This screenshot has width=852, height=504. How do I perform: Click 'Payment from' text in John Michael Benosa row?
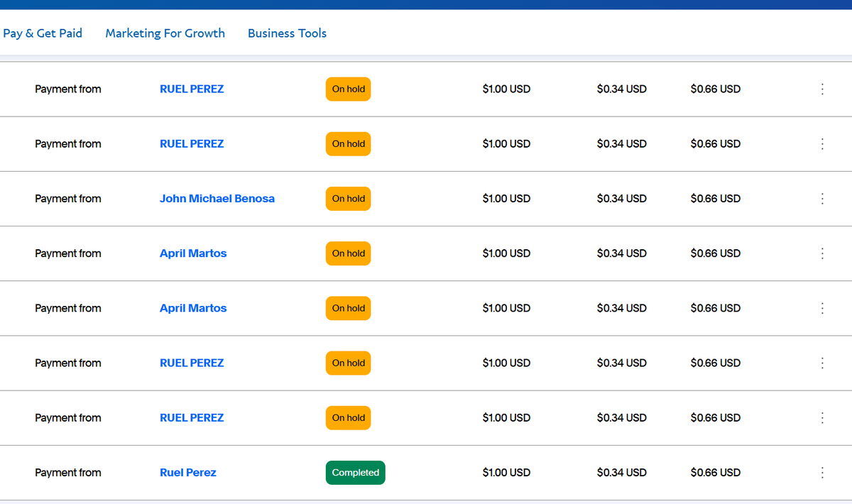coord(68,199)
